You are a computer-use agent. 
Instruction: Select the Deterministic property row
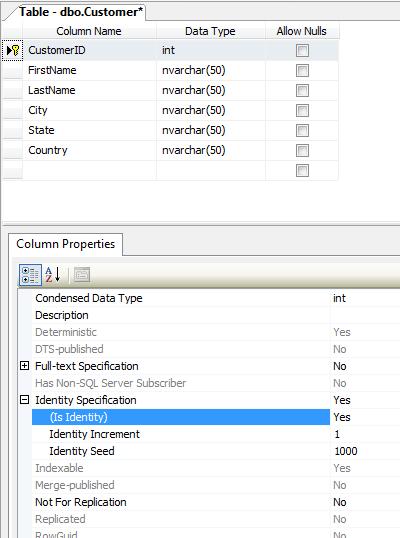tap(181, 332)
